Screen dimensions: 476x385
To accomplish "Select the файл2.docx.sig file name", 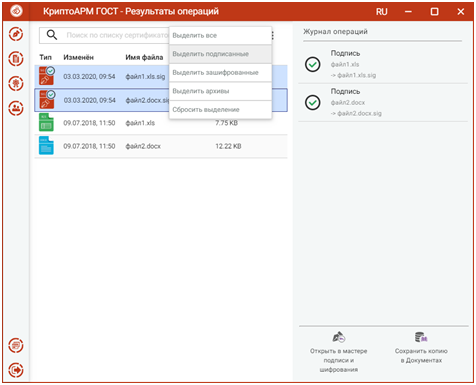I will tap(147, 100).
